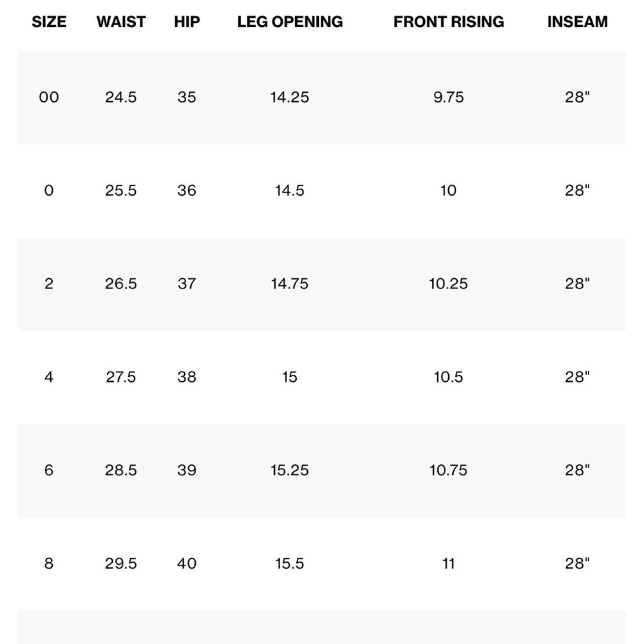
Task: Select the waist value 25.5
Action: click(121, 191)
